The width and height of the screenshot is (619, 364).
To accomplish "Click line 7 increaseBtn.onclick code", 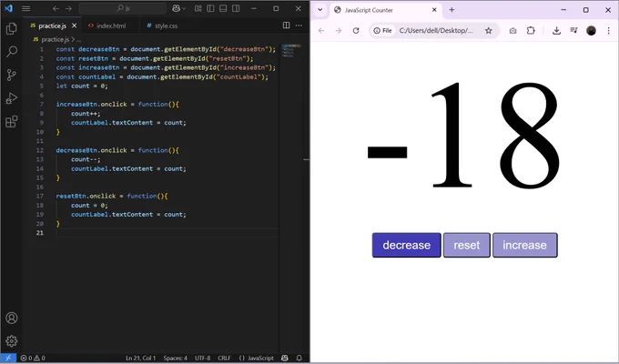I will tap(117, 105).
